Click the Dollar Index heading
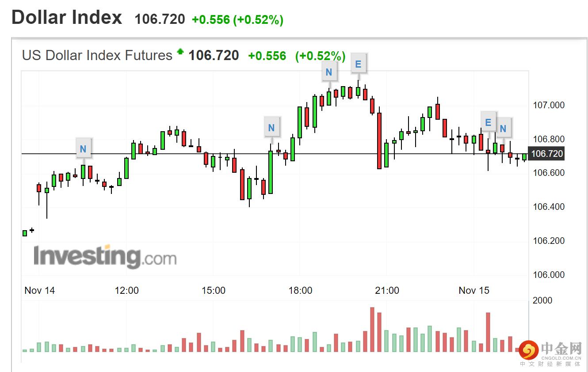Screen dimensions: 588x372 coord(67,18)
